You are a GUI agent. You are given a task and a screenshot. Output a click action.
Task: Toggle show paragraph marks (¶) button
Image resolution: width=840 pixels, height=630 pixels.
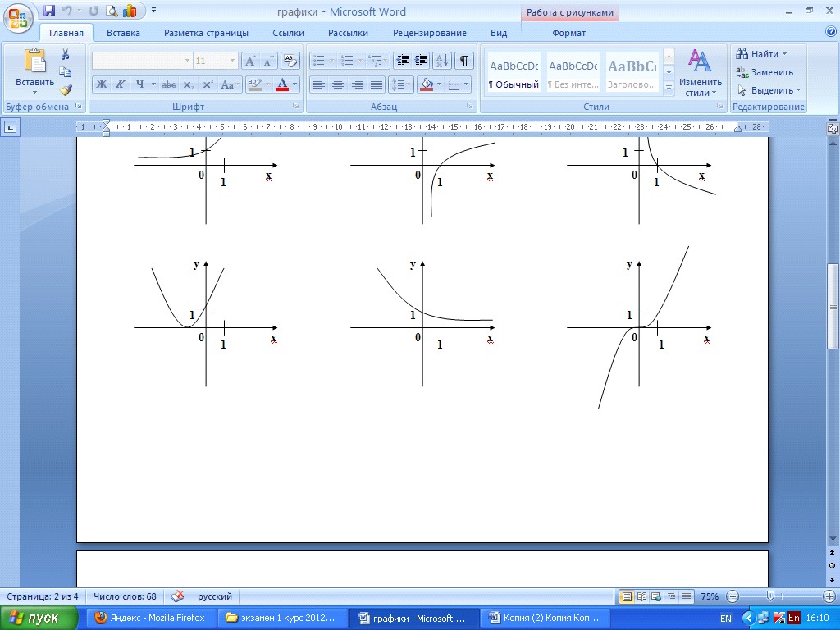click(464, 61)
